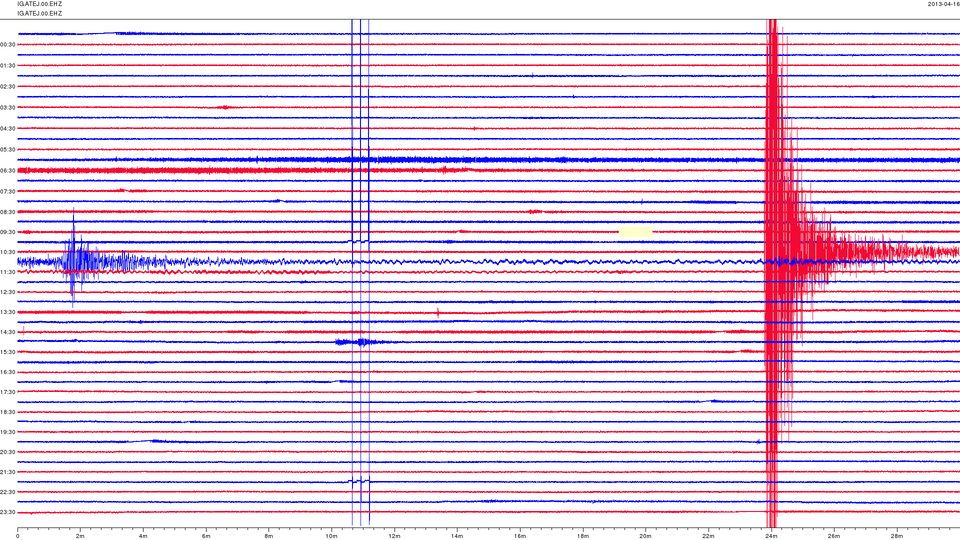Click the 08:30 time label

tap(8, 212)
